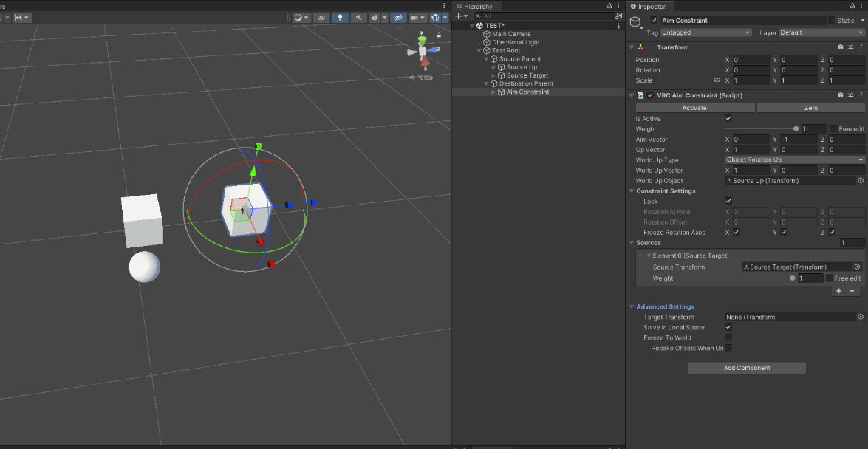Collapse the Test Root object

479,50
